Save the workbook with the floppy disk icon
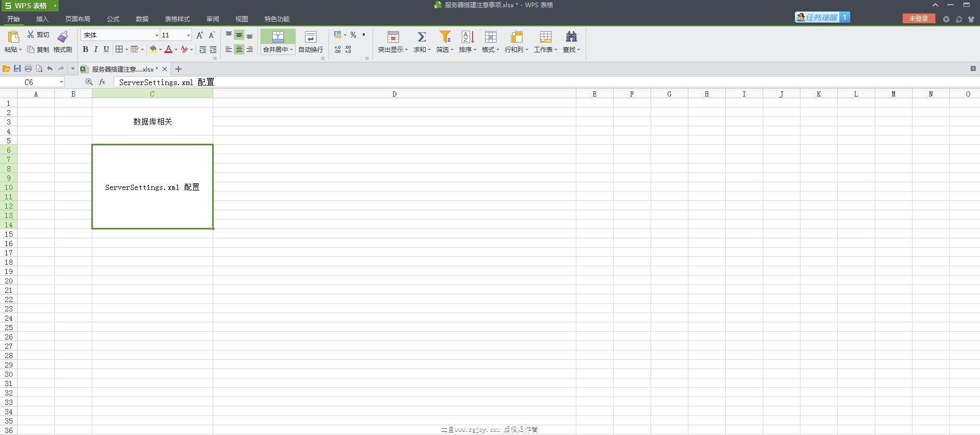The width and height of the screenshot is (980, 435). [17, 69]
